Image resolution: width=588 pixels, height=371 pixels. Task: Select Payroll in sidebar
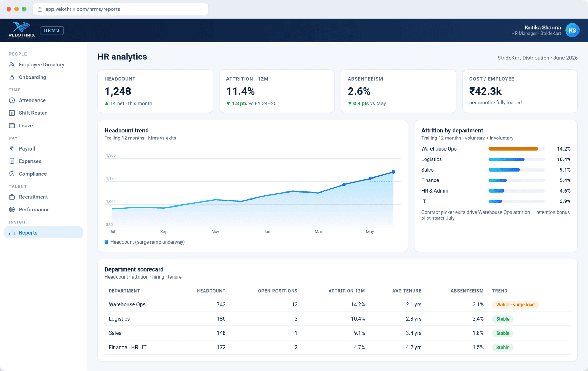pos(43,149)
